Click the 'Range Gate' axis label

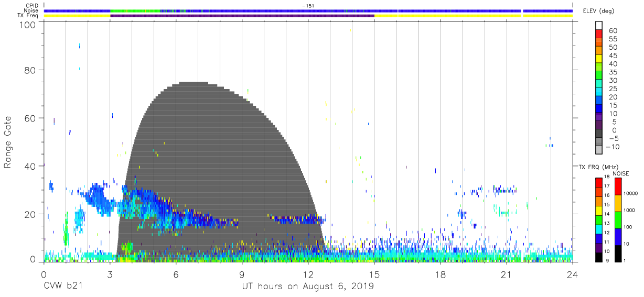[8, 142]
